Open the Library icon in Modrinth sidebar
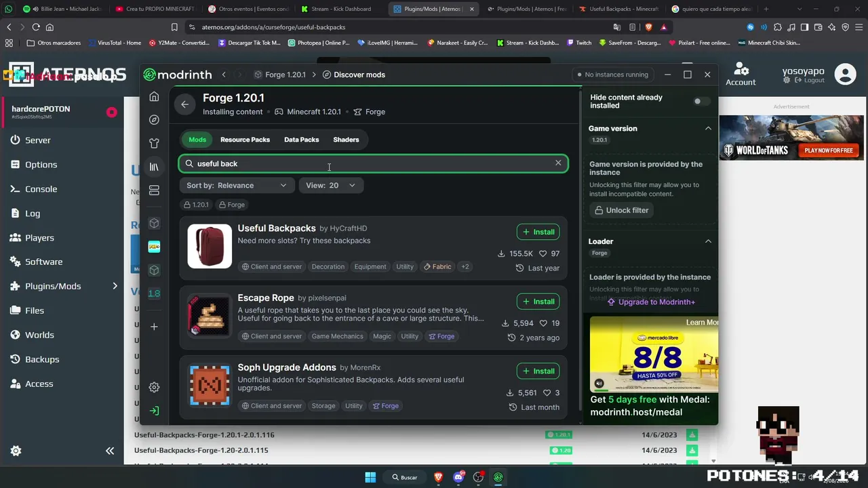Viewport: 868px width, 488px height. (x=154, y=167)
